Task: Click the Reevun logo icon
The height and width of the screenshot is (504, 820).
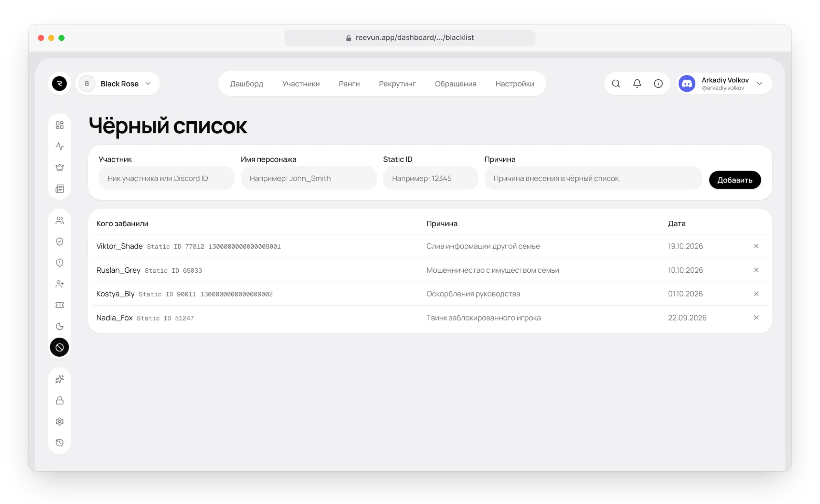Action: pyautogui.click(x=59, y=83)
